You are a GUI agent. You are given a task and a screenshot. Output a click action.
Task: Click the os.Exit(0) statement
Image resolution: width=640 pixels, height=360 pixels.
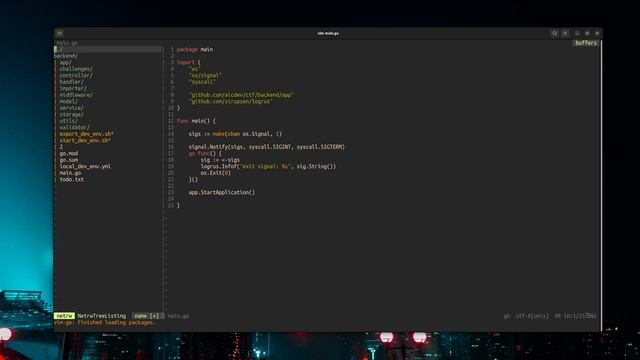(216, 173)
